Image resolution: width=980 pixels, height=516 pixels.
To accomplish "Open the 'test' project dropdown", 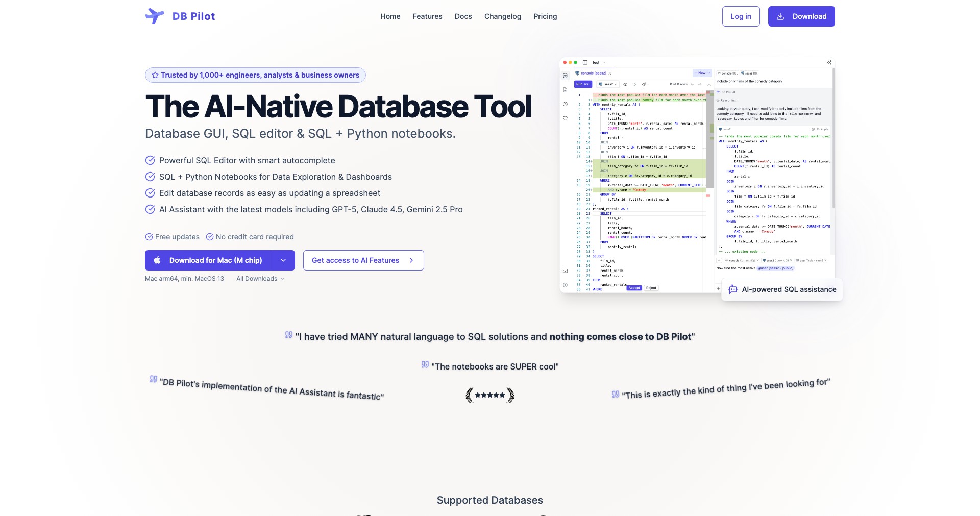I will (599, 62).
